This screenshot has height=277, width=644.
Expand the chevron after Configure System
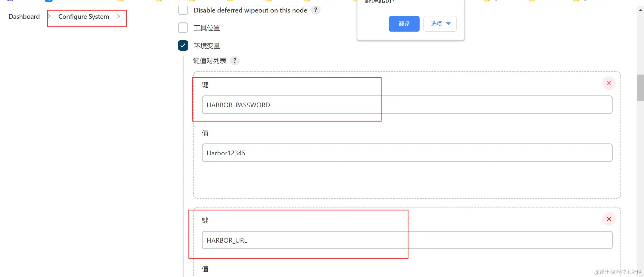118,16
